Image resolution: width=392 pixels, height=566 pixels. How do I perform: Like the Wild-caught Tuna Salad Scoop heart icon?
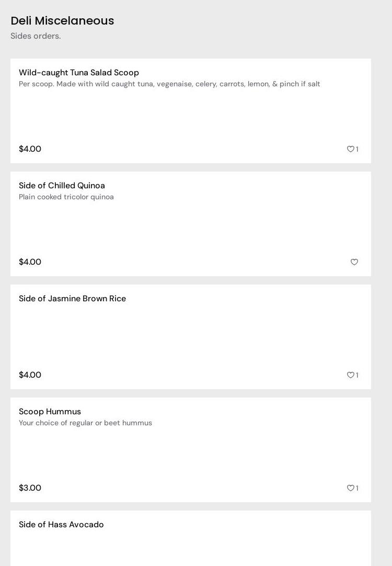(x=350, y=149)
